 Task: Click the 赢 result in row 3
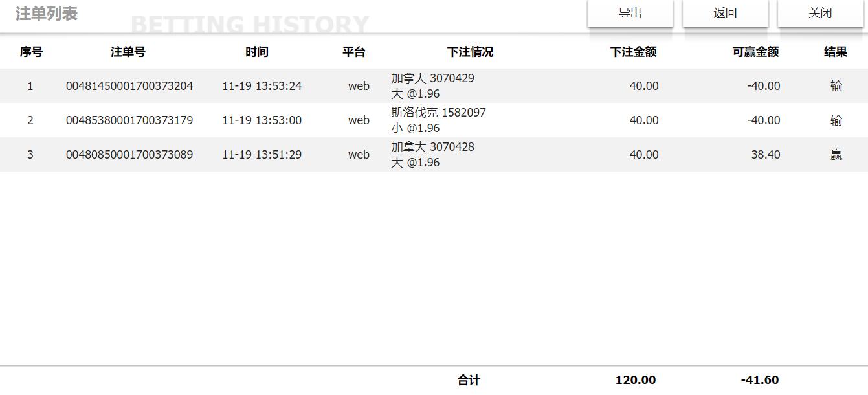coord(836,155)
